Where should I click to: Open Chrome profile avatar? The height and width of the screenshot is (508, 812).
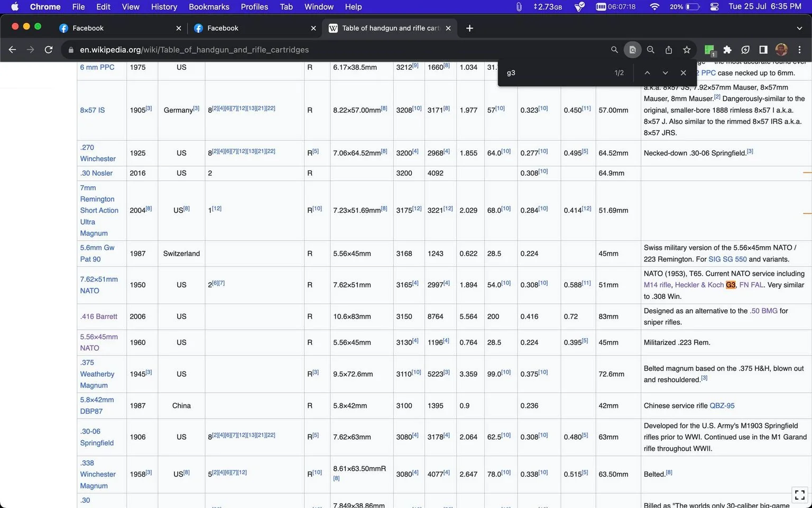781,50
